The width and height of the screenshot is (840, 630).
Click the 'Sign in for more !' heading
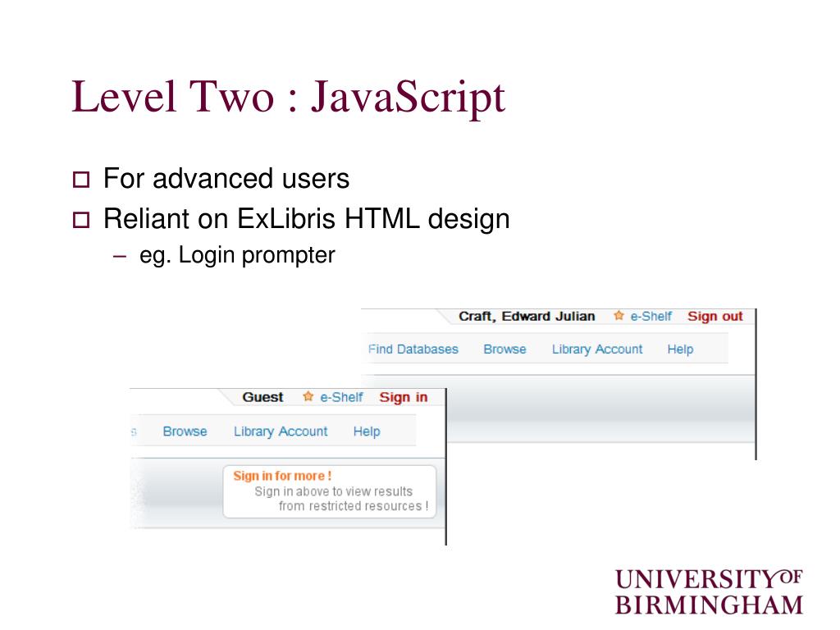pyautogui.click(x=282, y=476)
